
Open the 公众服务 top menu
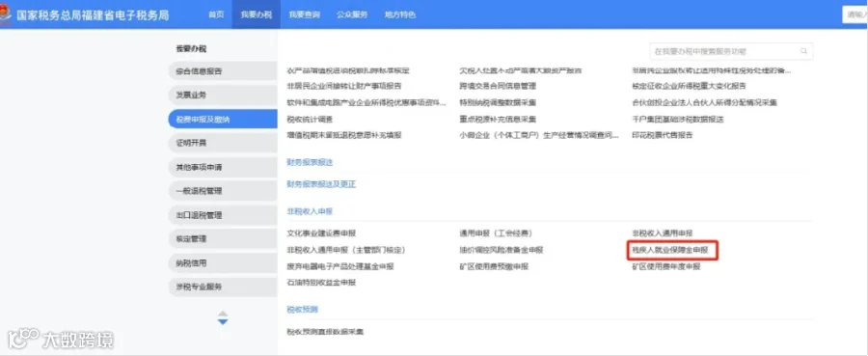pyautogui.click(x=352, y=14)
